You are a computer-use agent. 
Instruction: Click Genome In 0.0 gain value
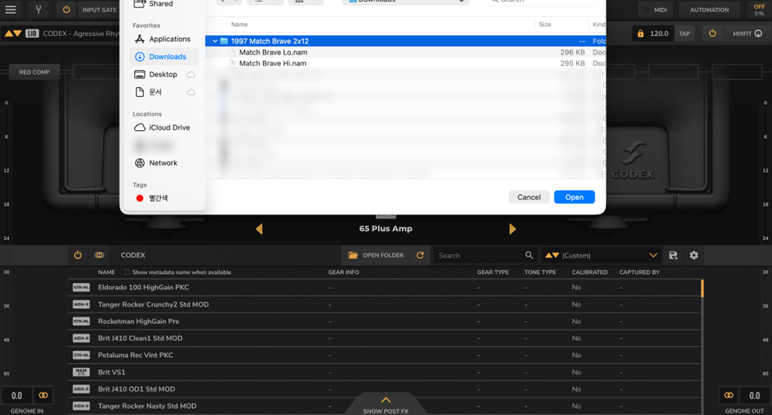[17, 395]
